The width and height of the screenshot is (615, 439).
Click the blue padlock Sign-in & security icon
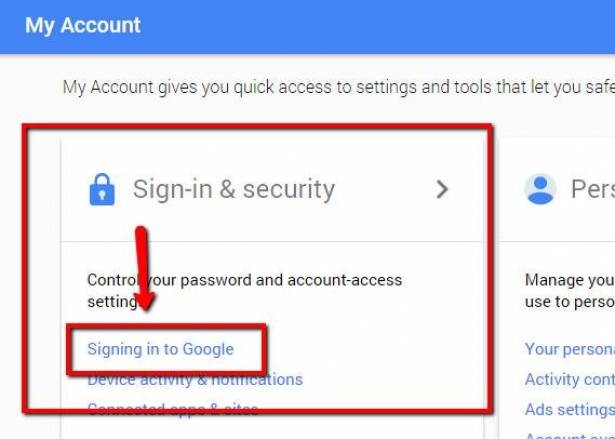(102, 189)
